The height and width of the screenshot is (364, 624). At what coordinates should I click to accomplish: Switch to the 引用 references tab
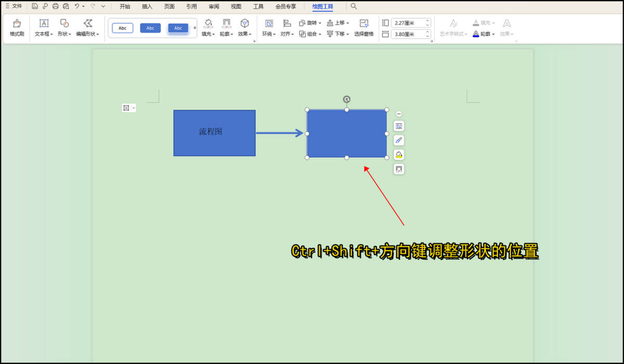click(x=192, y=7)
